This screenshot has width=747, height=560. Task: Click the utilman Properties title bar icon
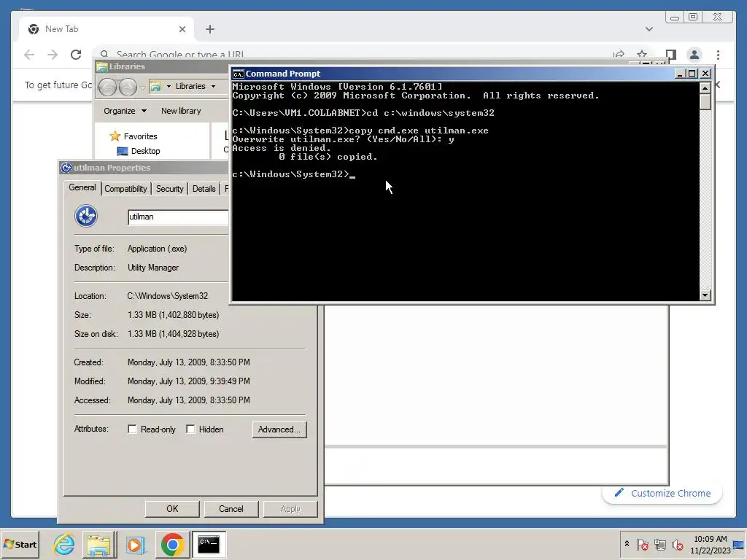pyautogui.click(x=66, y=168)
